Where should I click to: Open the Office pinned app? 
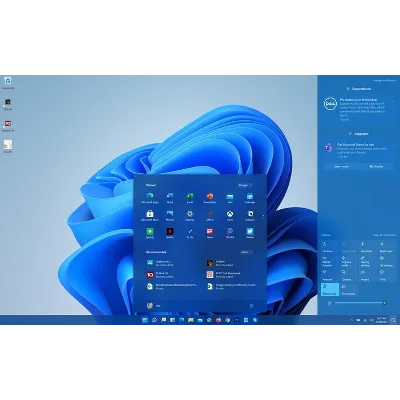pos(210,216)
